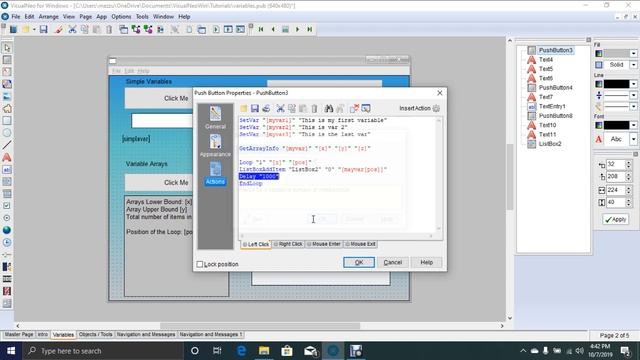This screenshot has height=360, width=640.
Task: Select PushButton4 in the object list
Action: click(x=555, y=87)
